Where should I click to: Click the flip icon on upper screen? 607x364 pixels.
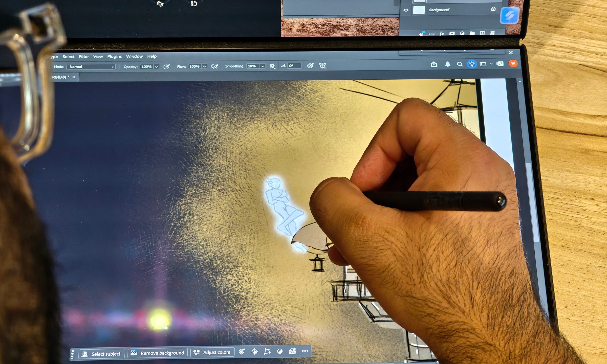tap(194, 3)
